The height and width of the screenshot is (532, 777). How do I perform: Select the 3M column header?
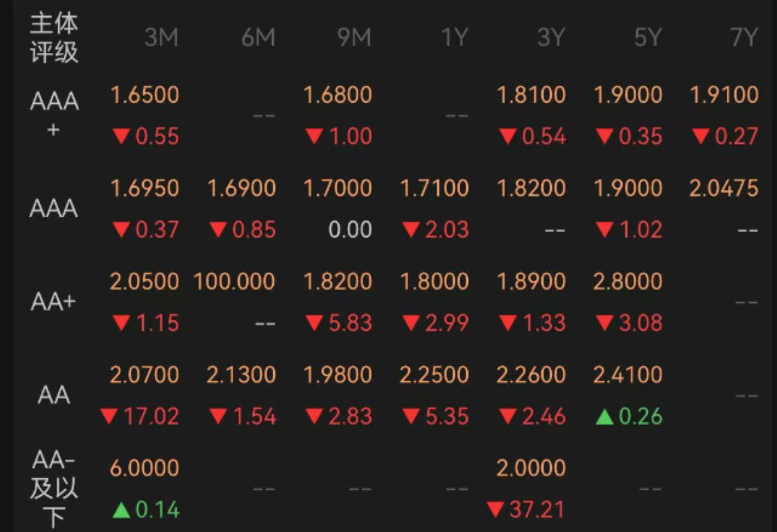[161, 37]
